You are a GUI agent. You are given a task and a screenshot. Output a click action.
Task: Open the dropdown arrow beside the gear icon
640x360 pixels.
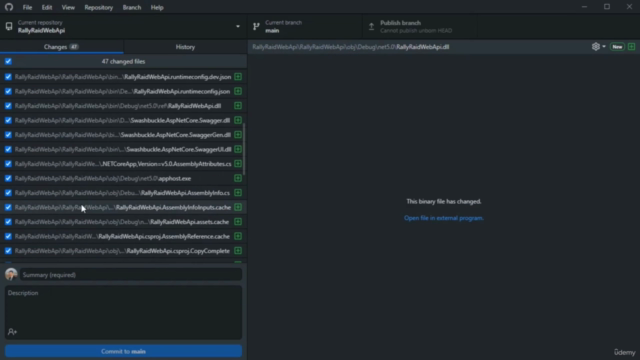[604, 47]
